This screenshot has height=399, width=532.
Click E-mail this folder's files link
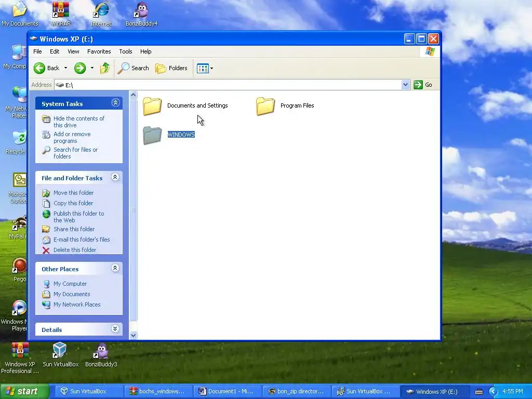coord(82,240)
